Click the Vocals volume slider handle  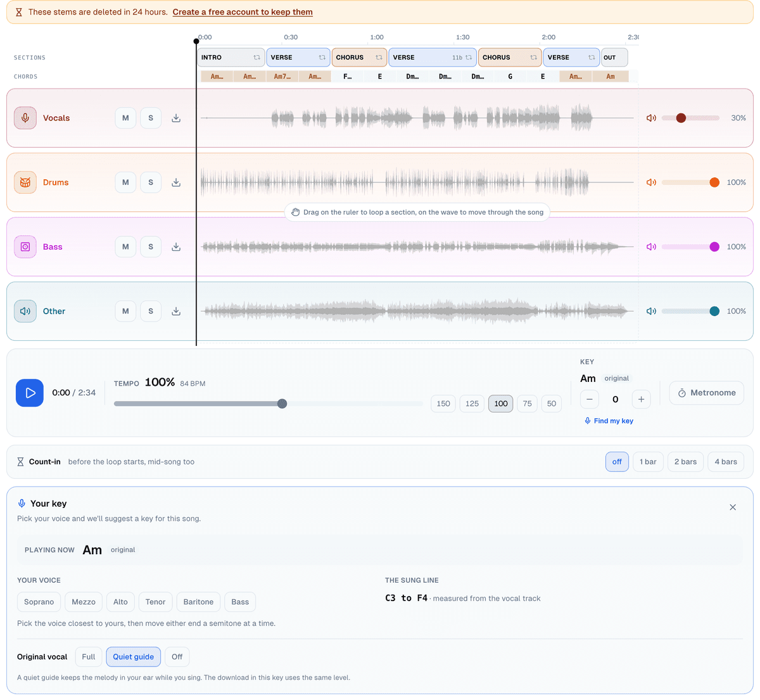[x=681, y=118]
